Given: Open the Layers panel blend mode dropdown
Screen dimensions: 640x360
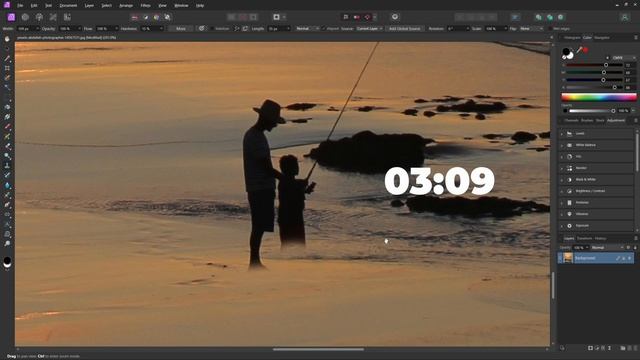Looking at the screenshot, I should point(607,248).
